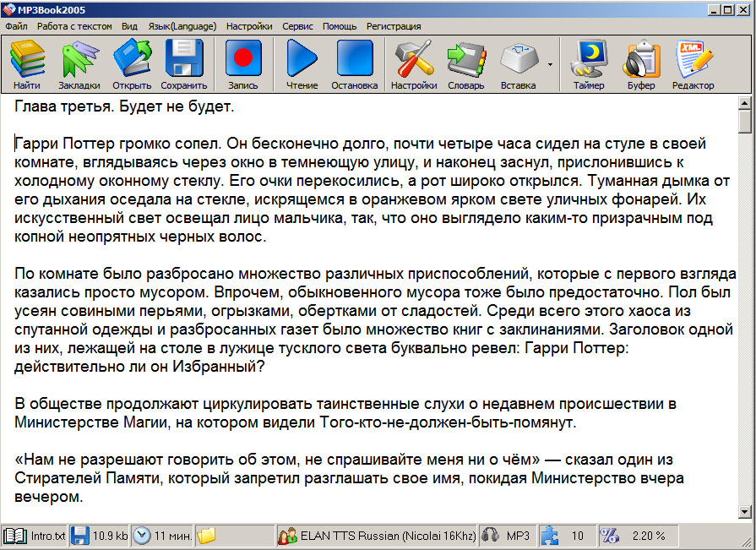Image resolution: width=756 pixels, height=550 pixels.
Task: Click the 2.20 % progress value
Action: pyautogui.click(x=649, y=536)
